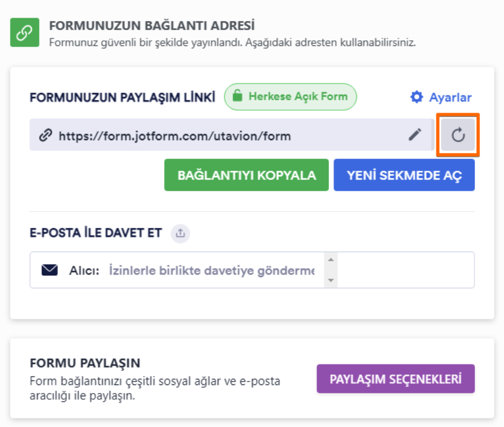Click the FORMUNUZUN BAĞLANTI ADRESİ header title
Screen dimensions: 504x427
tap(152, 26)
